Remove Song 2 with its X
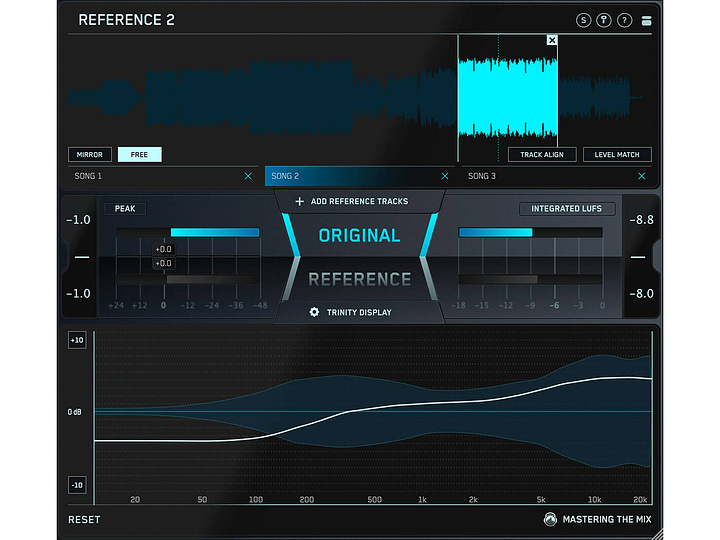 click(x=444, y=176)
